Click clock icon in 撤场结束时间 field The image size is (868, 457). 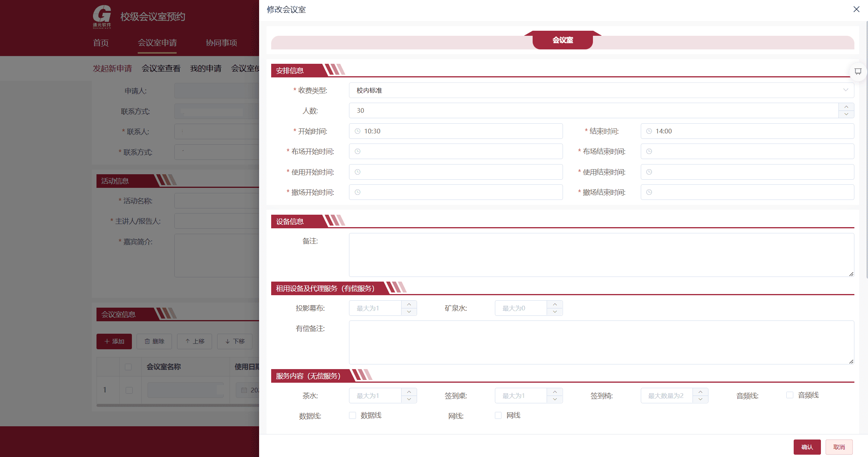click(x=649, y=192)
